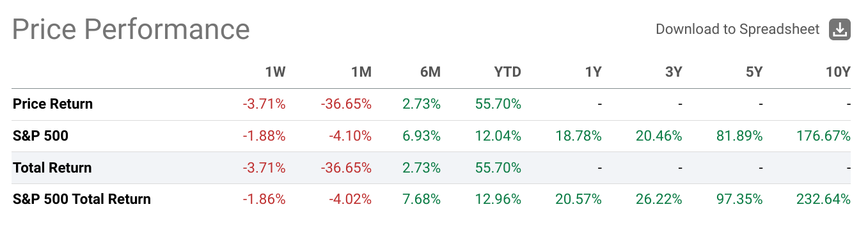The width and height of the screenshot is (868, 232).
Task: Select the S&P 500 row label
Action: (40, 135)
